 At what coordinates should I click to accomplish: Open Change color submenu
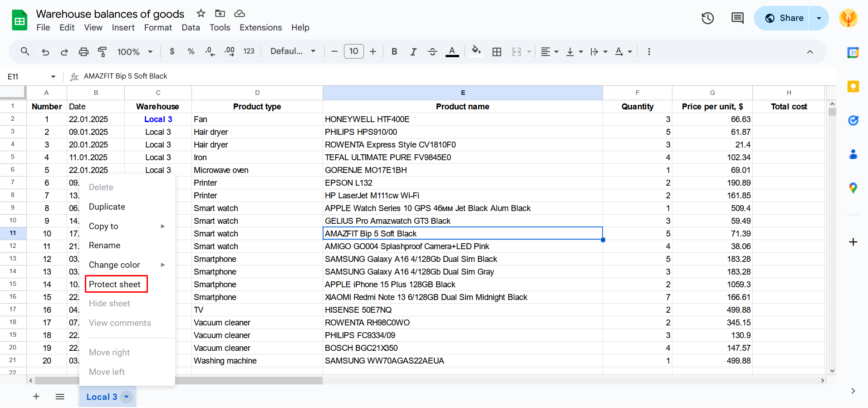(x=127, y=265)
